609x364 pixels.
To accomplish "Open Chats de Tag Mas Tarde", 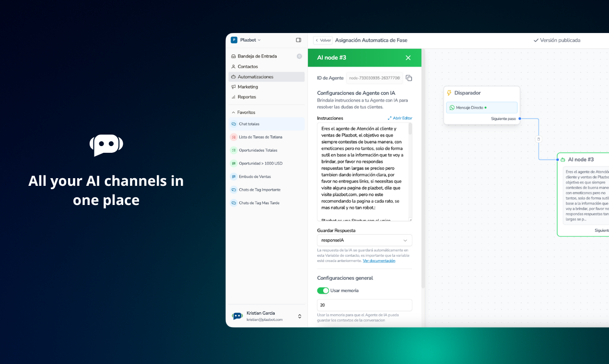I will (266, 203).
